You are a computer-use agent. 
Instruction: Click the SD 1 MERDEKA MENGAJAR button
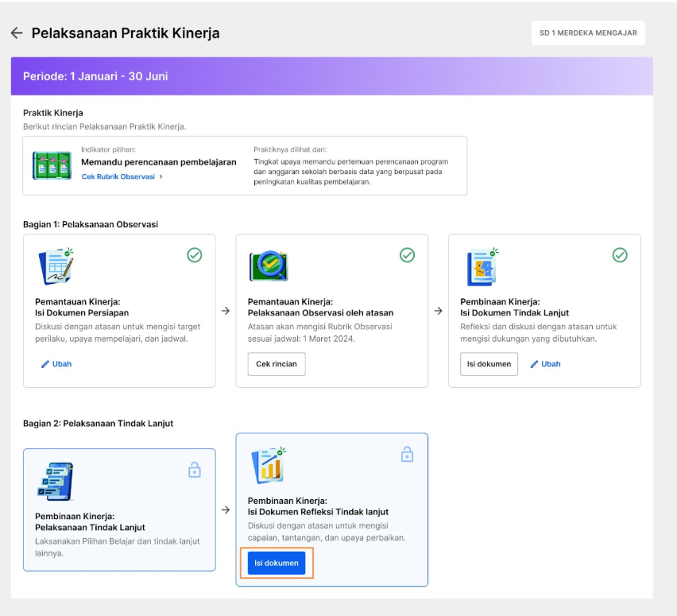coord(588,33)
